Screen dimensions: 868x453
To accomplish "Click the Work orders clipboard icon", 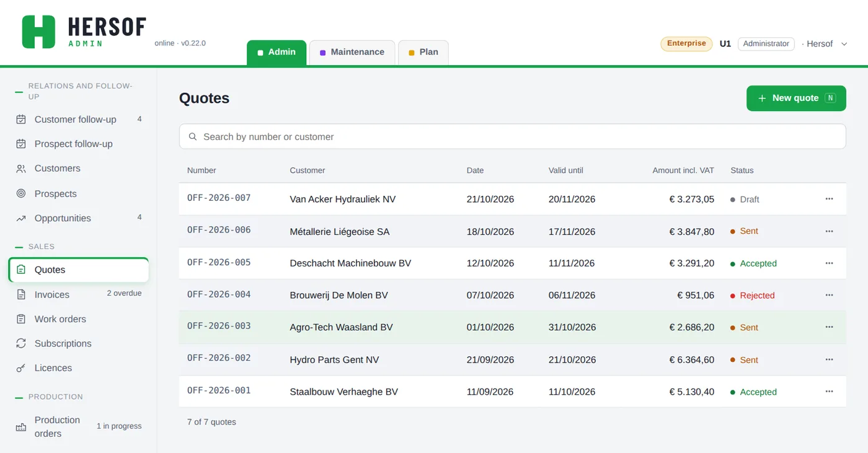I will (21, 319).
